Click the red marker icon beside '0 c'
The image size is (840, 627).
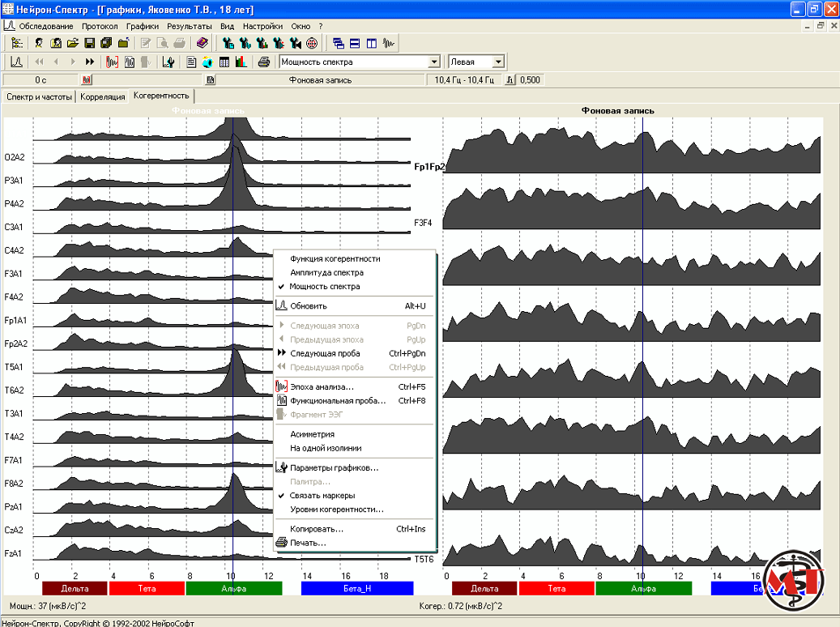pos(87,80)
